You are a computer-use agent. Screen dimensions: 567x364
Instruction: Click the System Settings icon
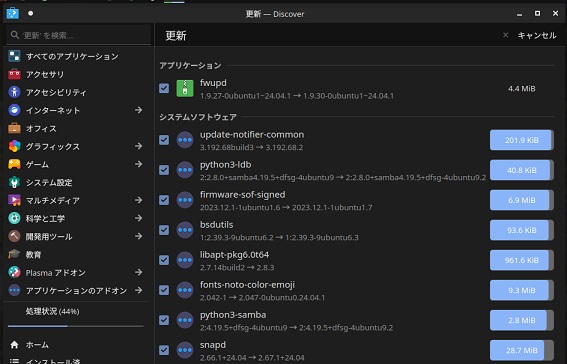coord(14,182)
